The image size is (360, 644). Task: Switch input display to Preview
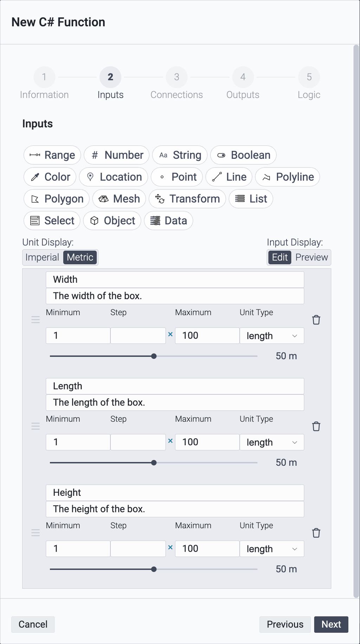coord(311,257)
